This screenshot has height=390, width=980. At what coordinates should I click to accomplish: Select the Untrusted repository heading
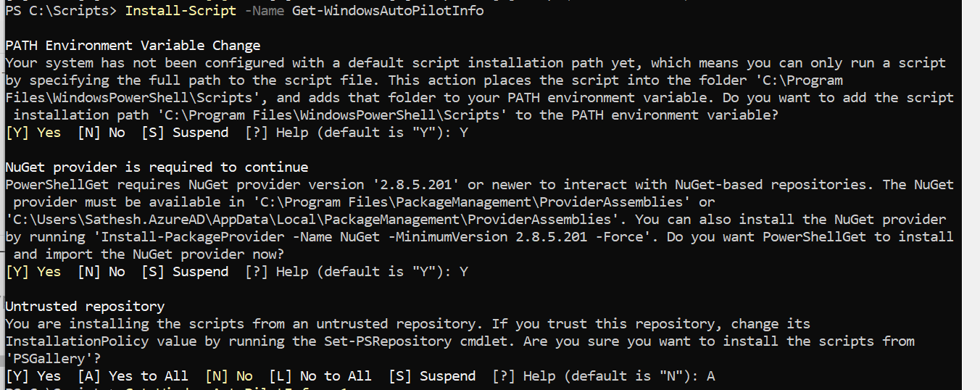[85, 307]
